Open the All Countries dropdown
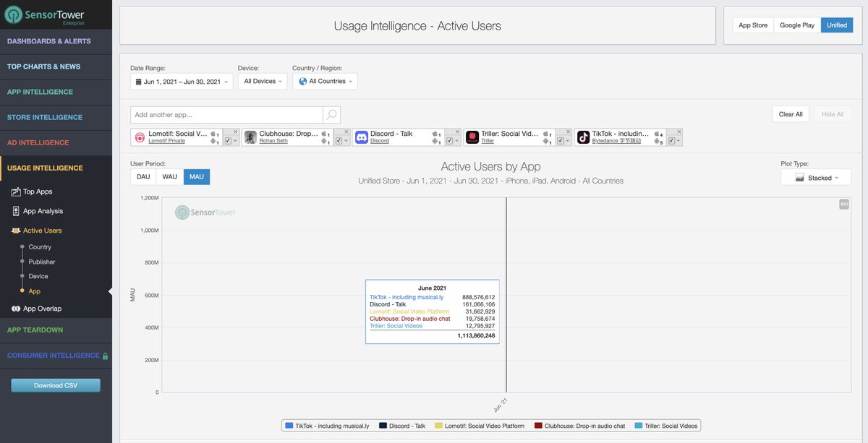The image size is (868, 443). 325,82
